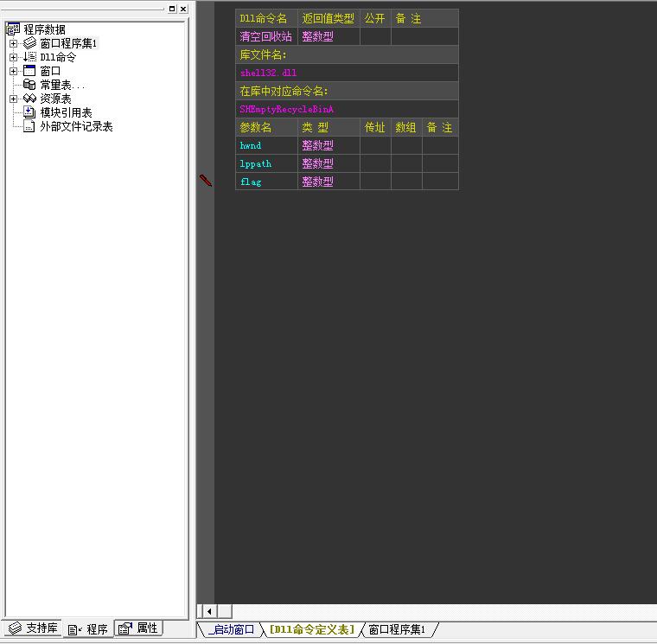
Task: Expand the Dll命令 tree node
Action: point(13,57)
